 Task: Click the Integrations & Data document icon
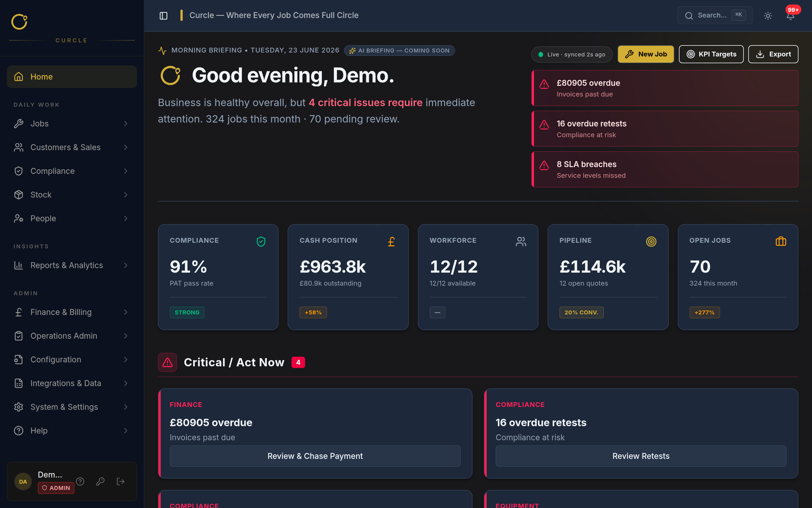point(18,383)
